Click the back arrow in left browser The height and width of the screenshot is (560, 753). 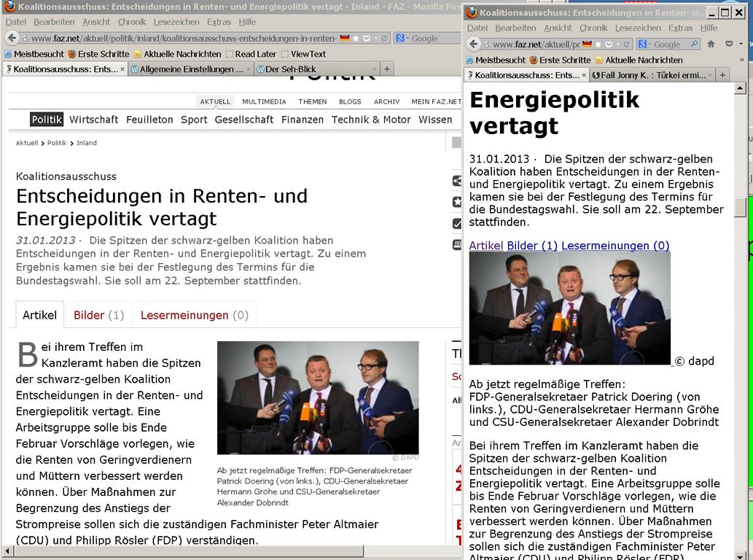coord(12,38)
